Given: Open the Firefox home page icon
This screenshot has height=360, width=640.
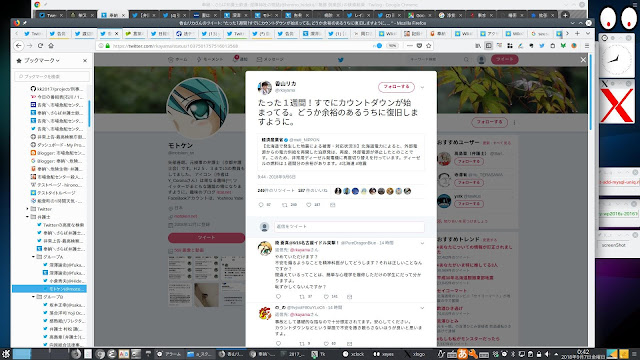Looking at the screenshot, I should click(x=51, y=46).
